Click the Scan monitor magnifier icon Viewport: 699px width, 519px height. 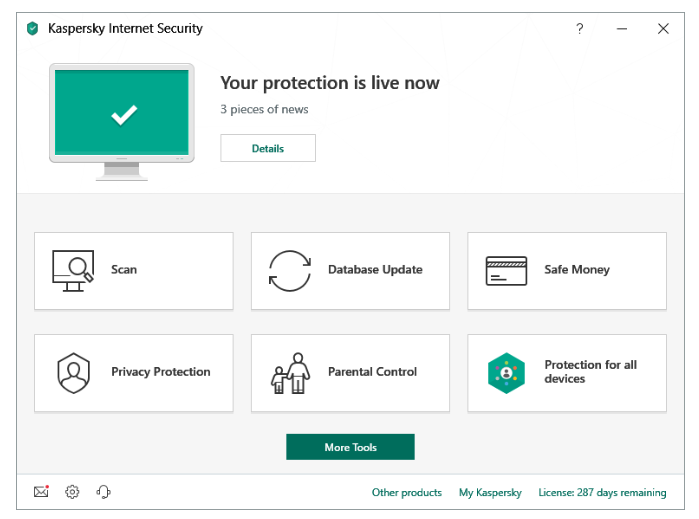pyautogui.click(x=73, y=270)
